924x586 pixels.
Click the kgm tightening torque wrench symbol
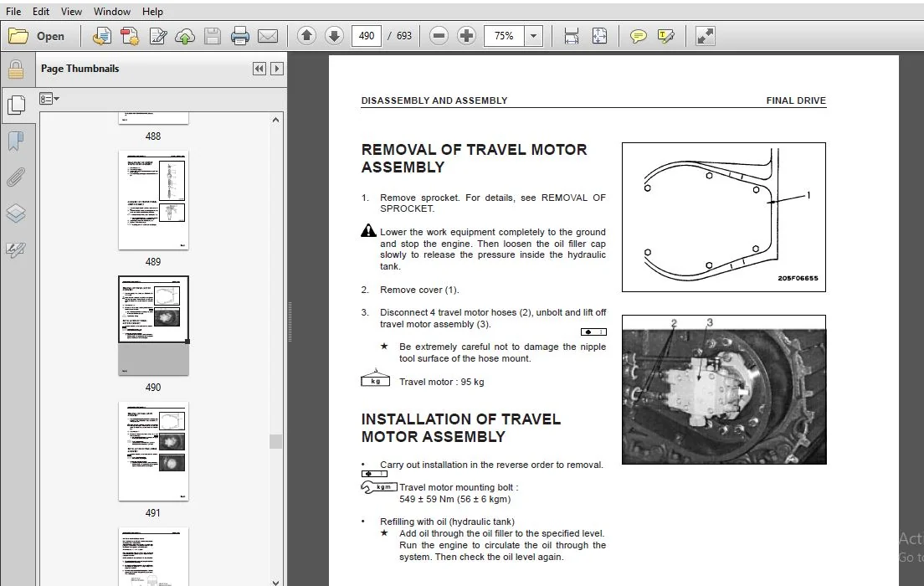pos(378,487)
